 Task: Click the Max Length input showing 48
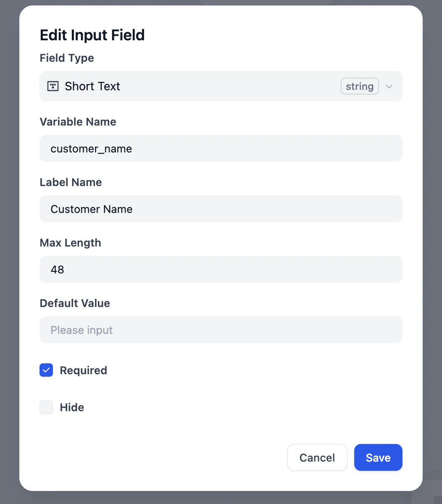pyautogui.click(x=221, y=269)
